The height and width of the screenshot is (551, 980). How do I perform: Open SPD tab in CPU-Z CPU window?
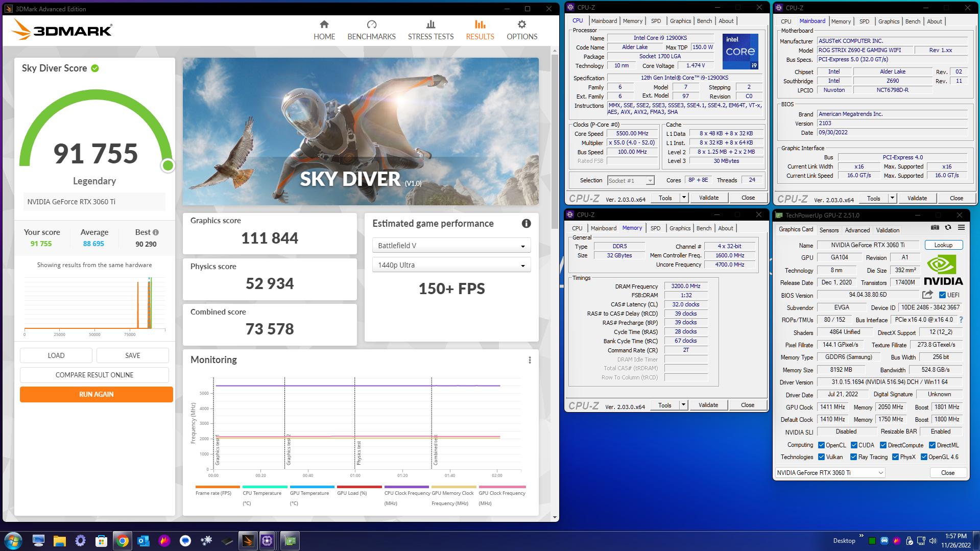point(656,21)
